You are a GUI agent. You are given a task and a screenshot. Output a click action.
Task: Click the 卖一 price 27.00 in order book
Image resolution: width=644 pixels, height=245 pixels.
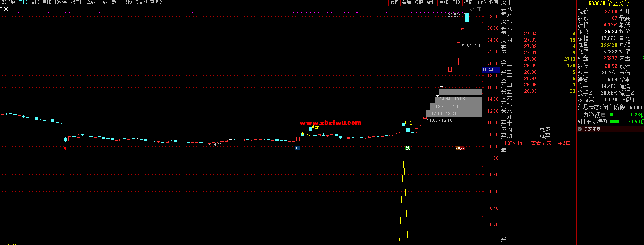click(530, 59)
